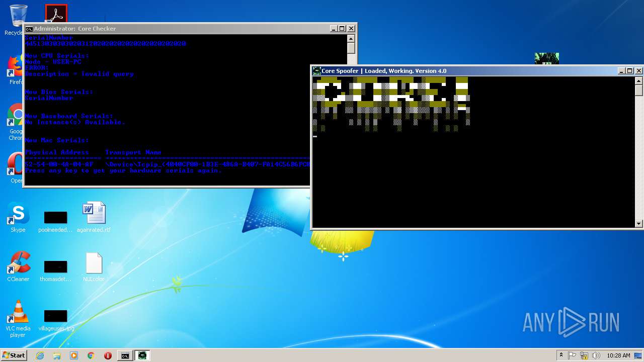Open Action Center flag icon
644x362 pixels.
point(572,355)
